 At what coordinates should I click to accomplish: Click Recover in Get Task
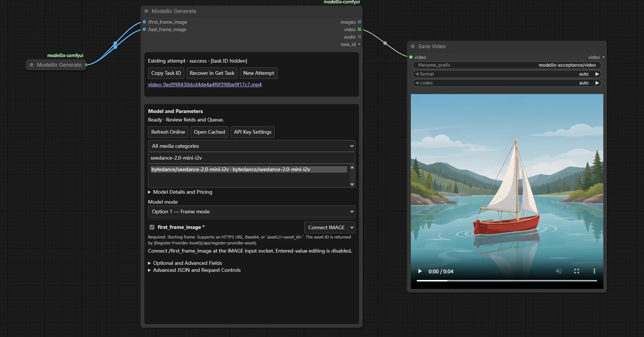point(212,73)
